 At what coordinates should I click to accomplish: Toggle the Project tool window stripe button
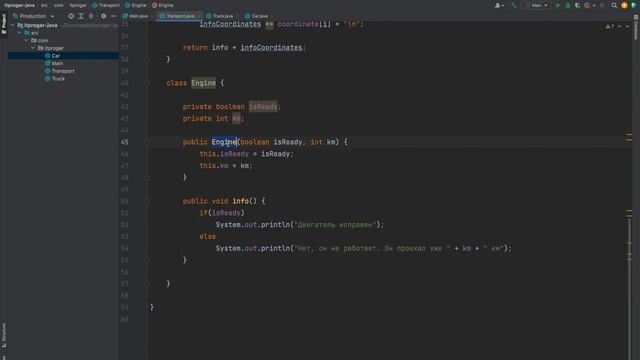(4, 24)
